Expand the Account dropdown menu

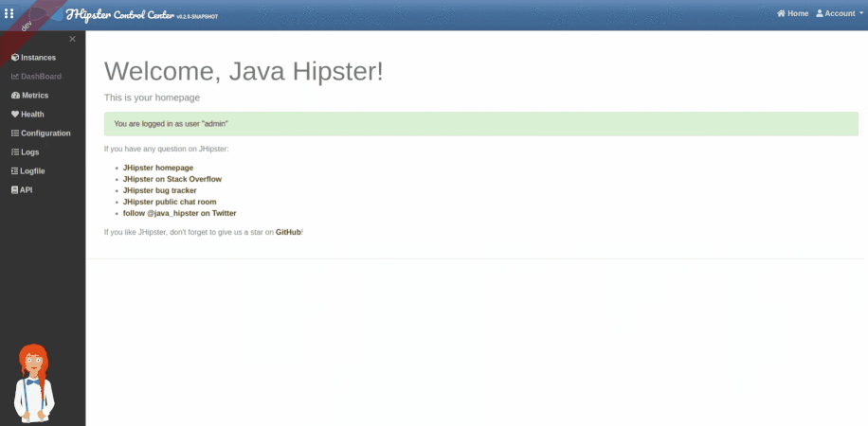tap(840, 14)
